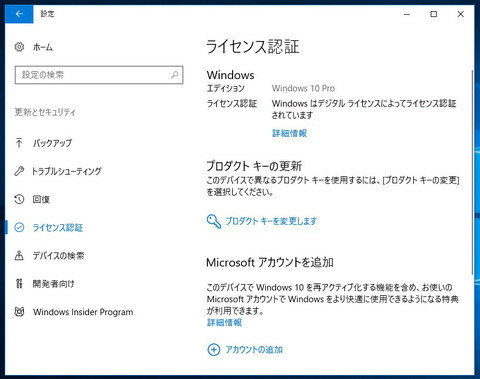
Task: Click the プロダクト キーの更新 heading
Action: tap(254, 166)
